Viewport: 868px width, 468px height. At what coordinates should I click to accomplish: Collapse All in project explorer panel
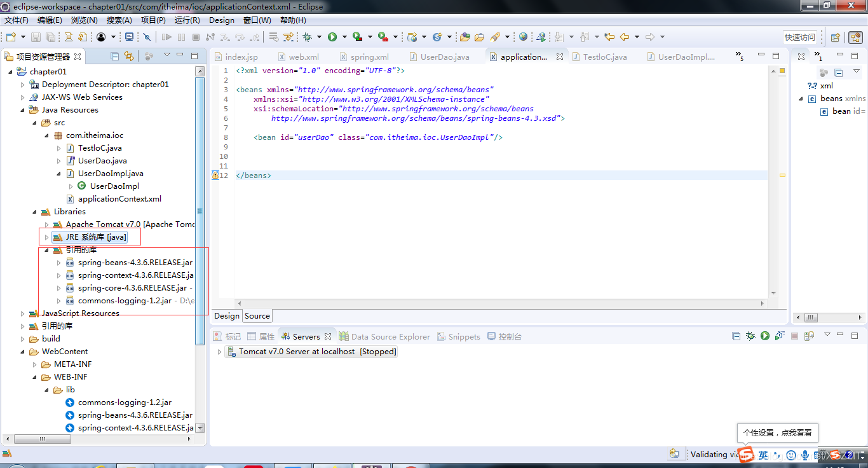pos(115,56)
